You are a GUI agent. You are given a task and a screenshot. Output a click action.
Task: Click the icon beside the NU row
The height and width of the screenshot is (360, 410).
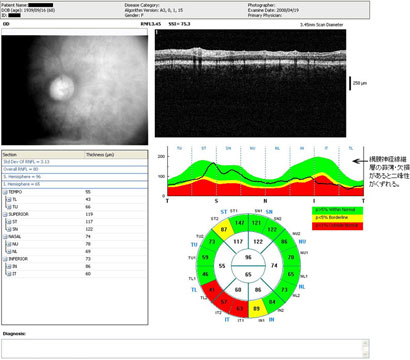[10, 244]
